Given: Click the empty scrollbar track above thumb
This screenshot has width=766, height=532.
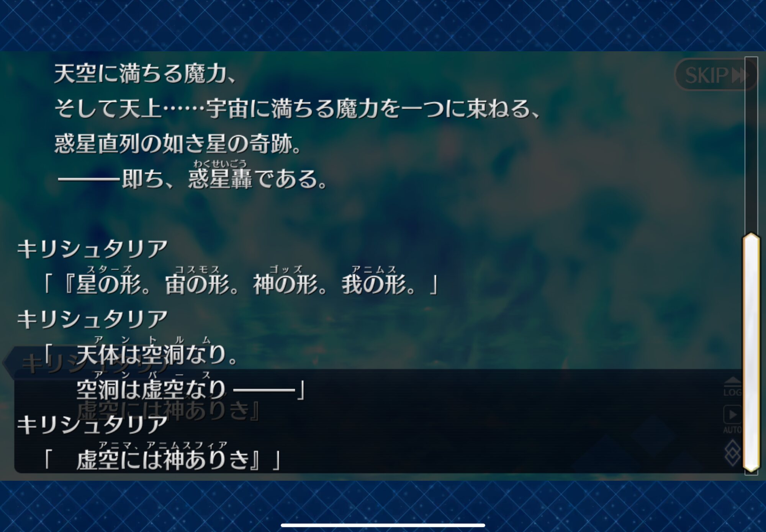Looking at the screenshot, I should (751, 145).
